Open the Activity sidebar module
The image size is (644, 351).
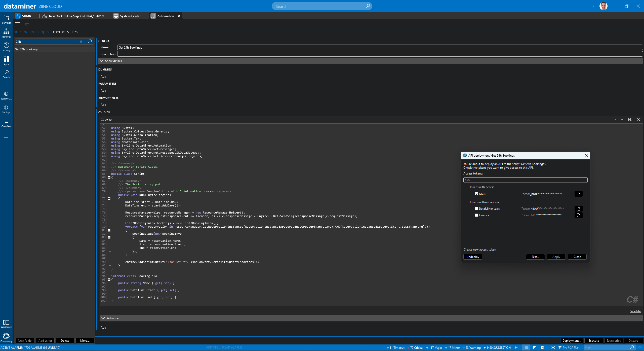pos(6,47)
